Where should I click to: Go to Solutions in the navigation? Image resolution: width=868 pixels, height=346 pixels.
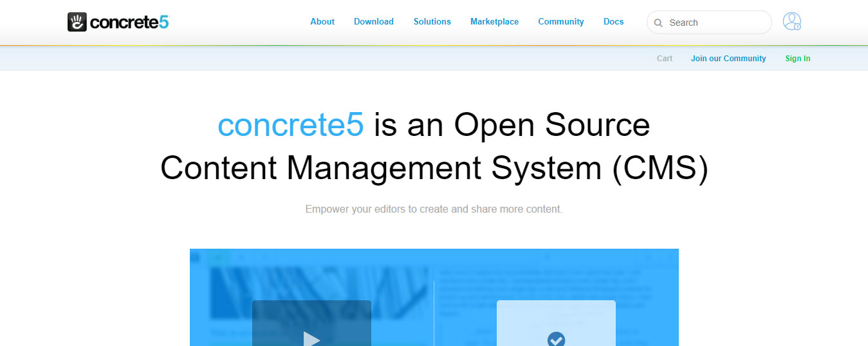tap(432, 21)
